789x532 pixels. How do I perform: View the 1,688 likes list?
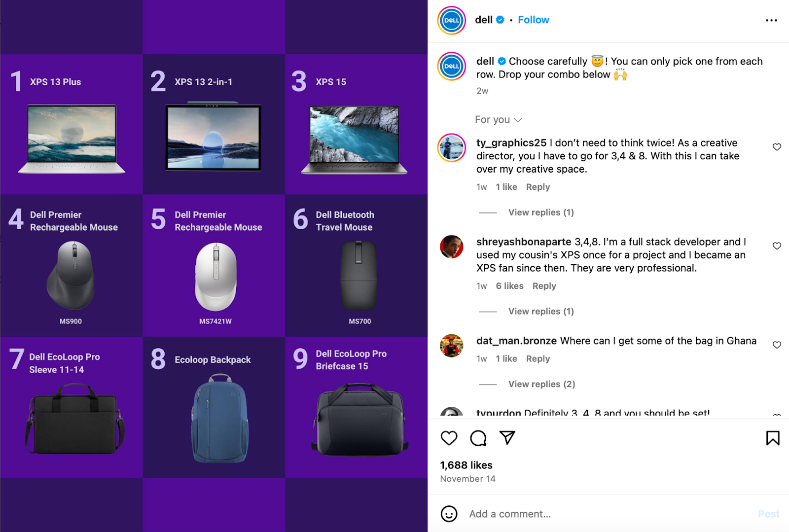(x=466, y=465)
